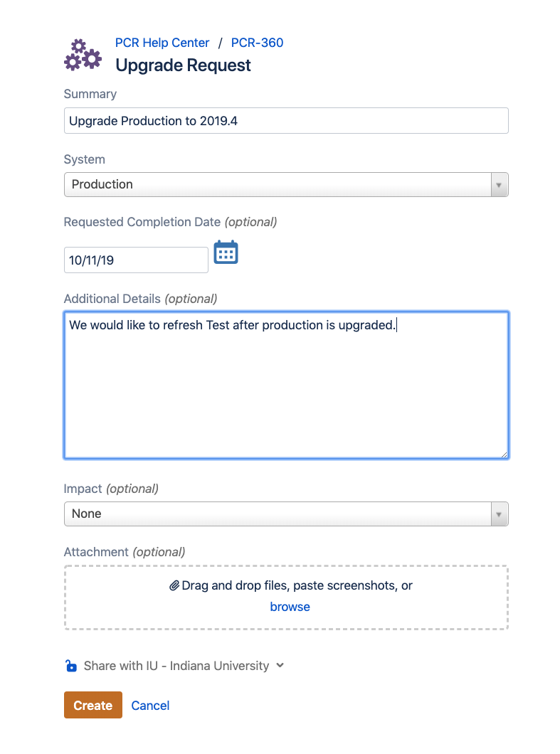Open the System dropdown showing Production

[278, 184]
